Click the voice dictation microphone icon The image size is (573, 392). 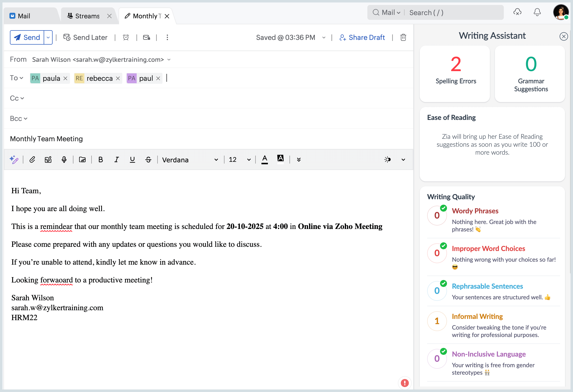64,160
